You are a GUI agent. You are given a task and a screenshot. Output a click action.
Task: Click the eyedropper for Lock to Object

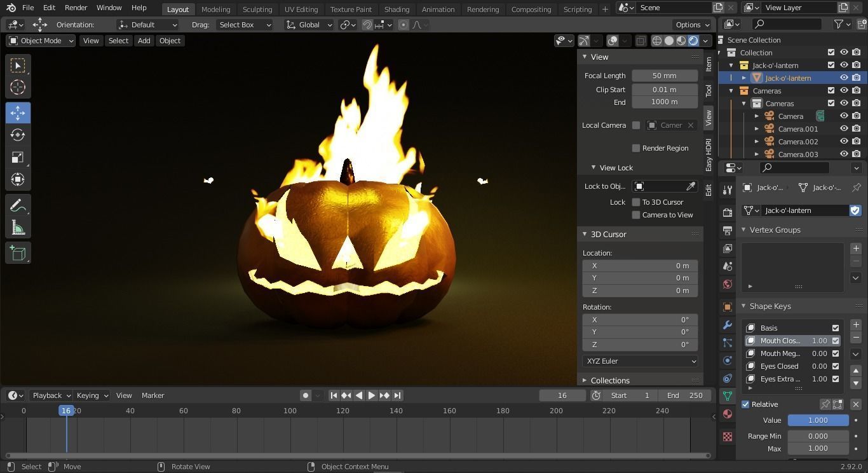pos(691,186)
